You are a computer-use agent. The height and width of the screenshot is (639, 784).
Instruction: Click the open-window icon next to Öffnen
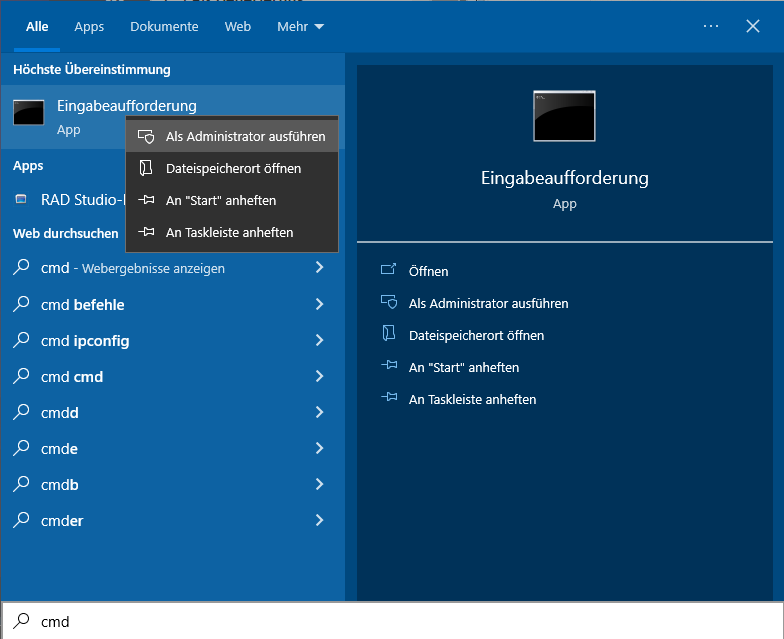tap(388, 270)
